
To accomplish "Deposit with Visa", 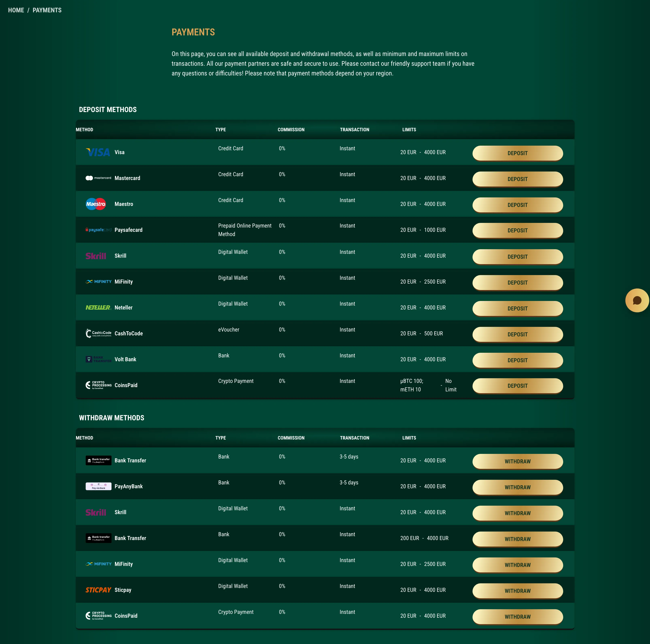I will pyautogui.click(x=517, y=153).
